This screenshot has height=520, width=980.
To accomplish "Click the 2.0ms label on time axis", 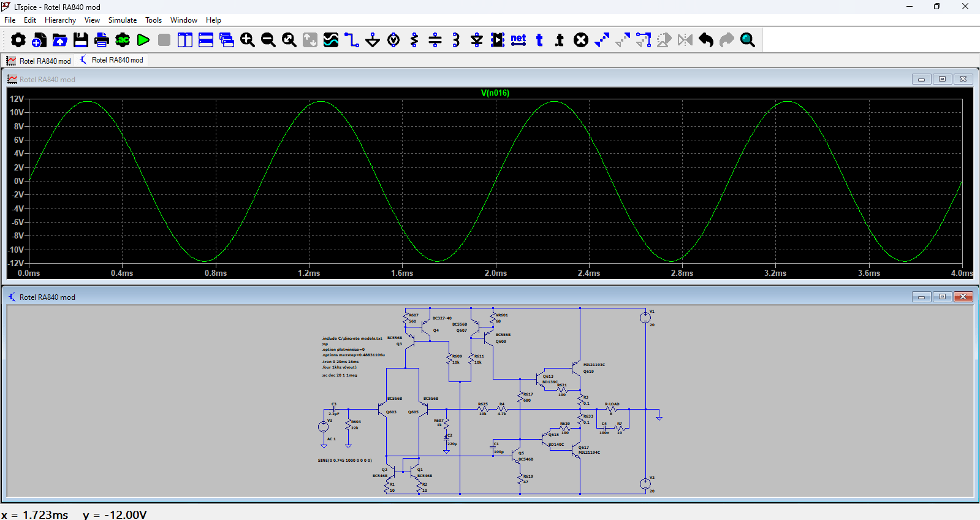I will click(495, 273).
